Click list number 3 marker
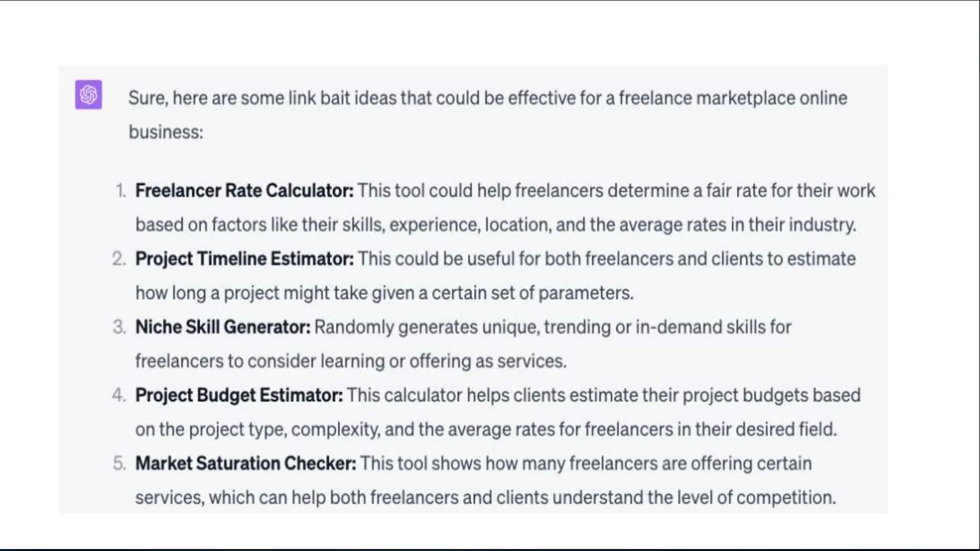This screenshot has width=980, height=551. coord(119,327)
